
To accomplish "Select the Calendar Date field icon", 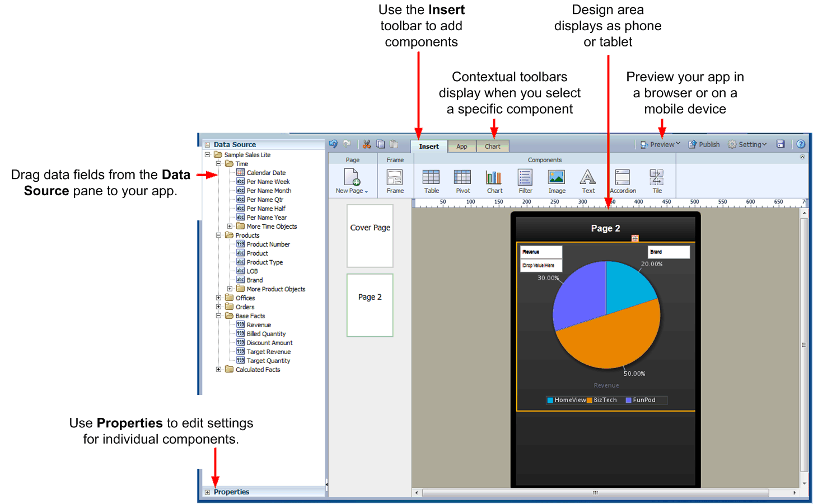I will coord(240,172).
